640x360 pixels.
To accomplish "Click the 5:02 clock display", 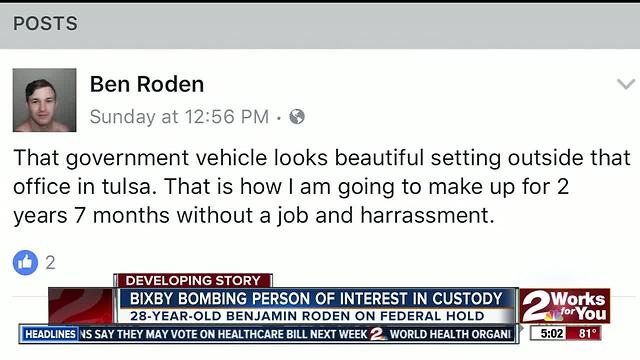I will pos(551,333).
